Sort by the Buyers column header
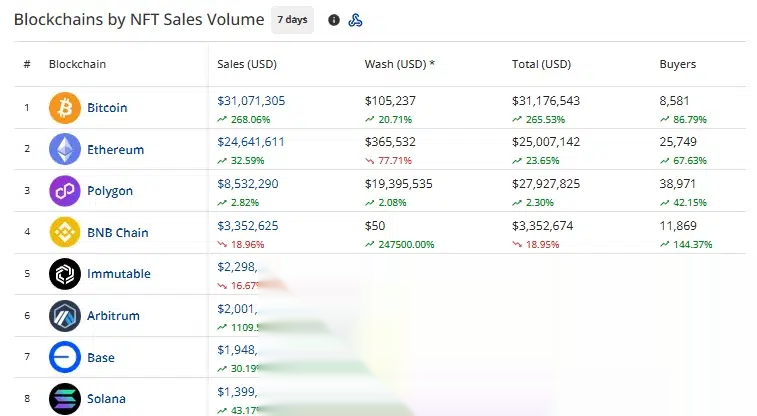 pos(677,64)
